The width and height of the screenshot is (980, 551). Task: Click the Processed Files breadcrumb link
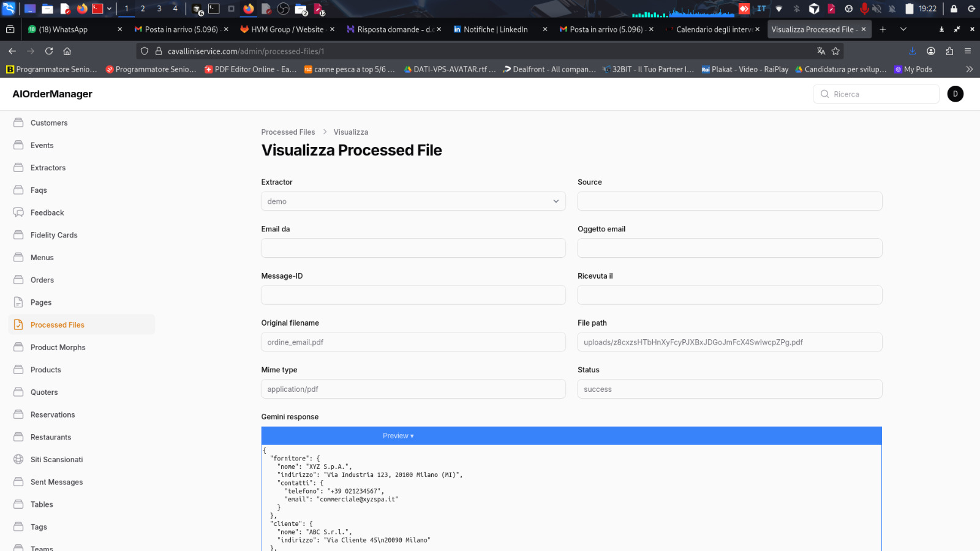click(288, 132)
